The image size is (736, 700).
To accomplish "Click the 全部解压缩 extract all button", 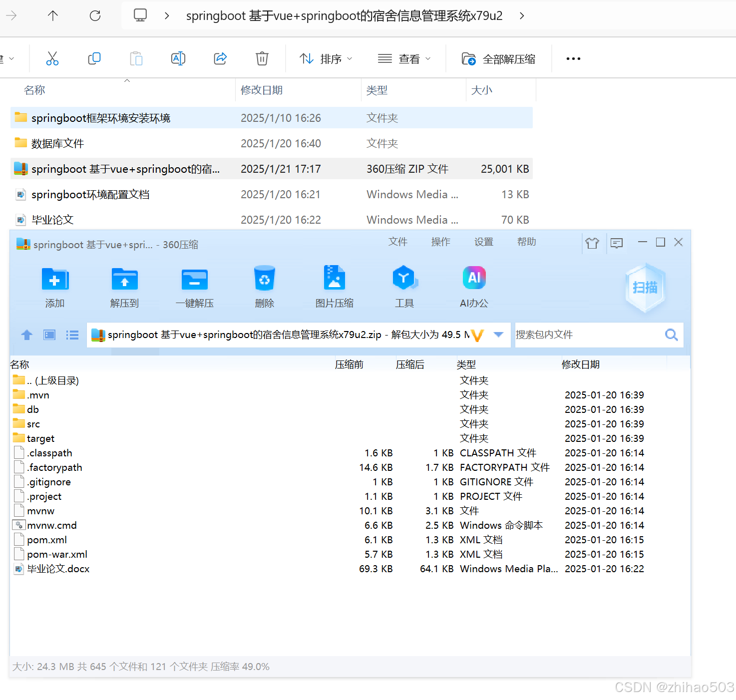I will tap(499, 58).
